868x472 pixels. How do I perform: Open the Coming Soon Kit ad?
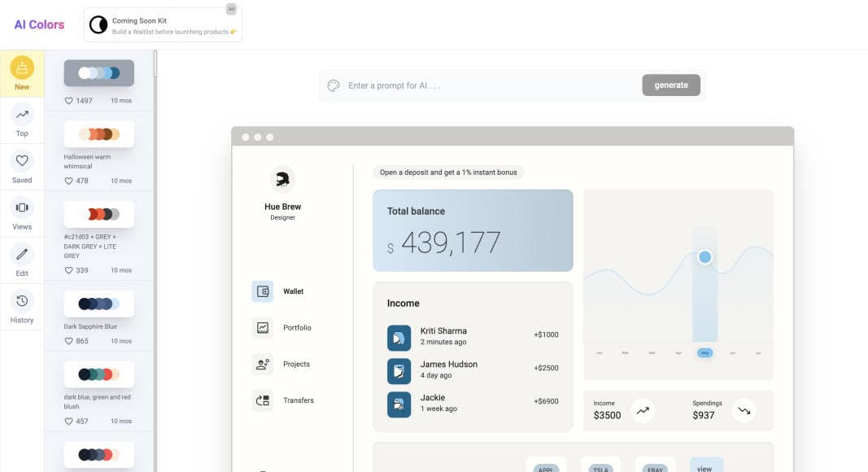click(x=163, y=25)
